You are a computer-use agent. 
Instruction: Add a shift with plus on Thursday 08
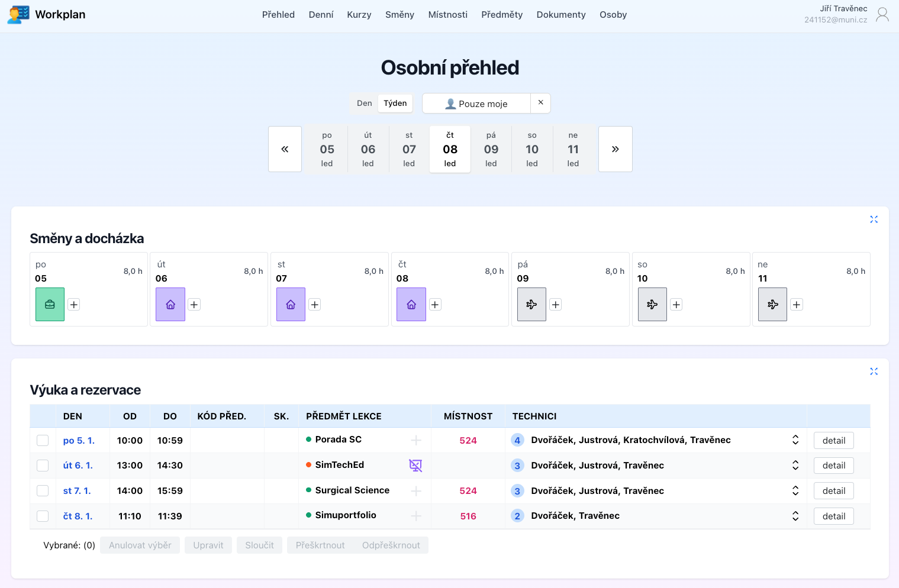[435, 305]
